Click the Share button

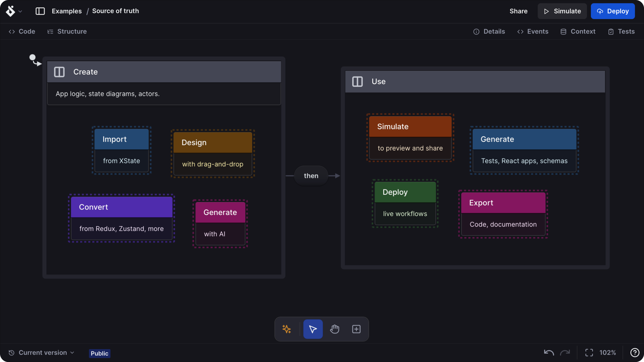pyautogui.click(x=518, y=11)
